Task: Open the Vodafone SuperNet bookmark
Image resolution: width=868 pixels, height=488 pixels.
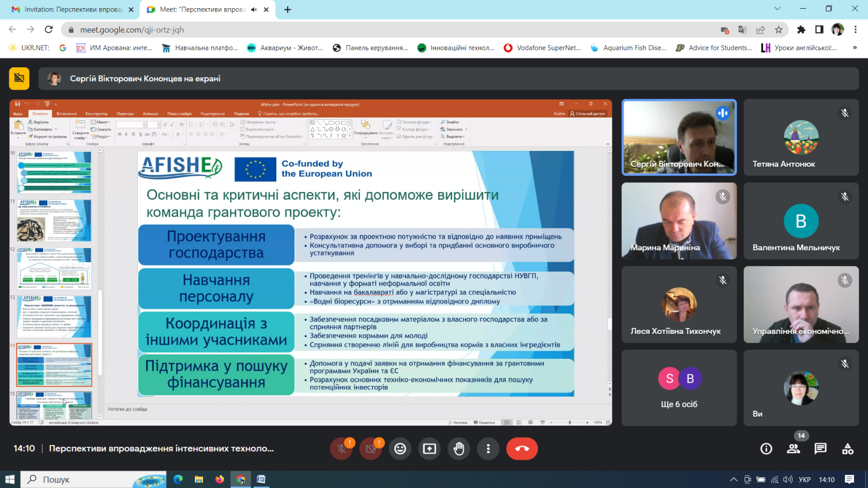Action: (x=542, y=48)
